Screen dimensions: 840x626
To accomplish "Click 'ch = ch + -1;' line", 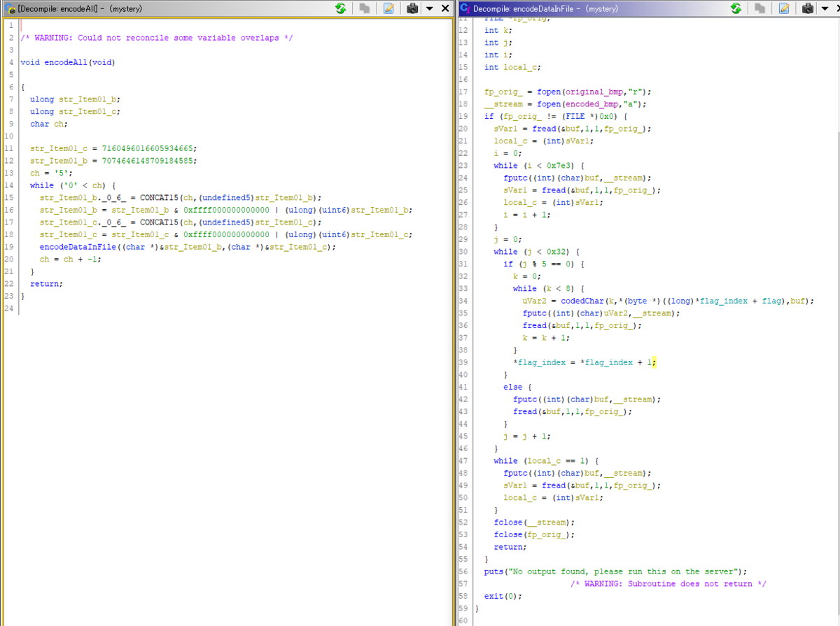I will (70, 259).
